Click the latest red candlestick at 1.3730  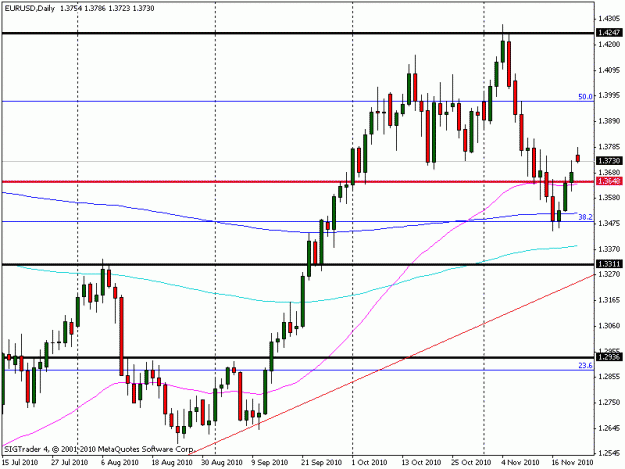(578, 158)
